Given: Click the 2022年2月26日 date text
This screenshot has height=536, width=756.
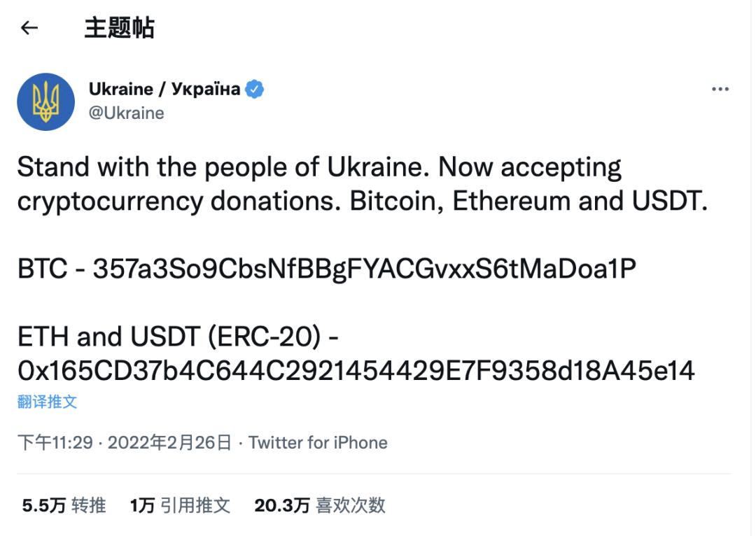Looking at the screenshot, I should point(169,442).
